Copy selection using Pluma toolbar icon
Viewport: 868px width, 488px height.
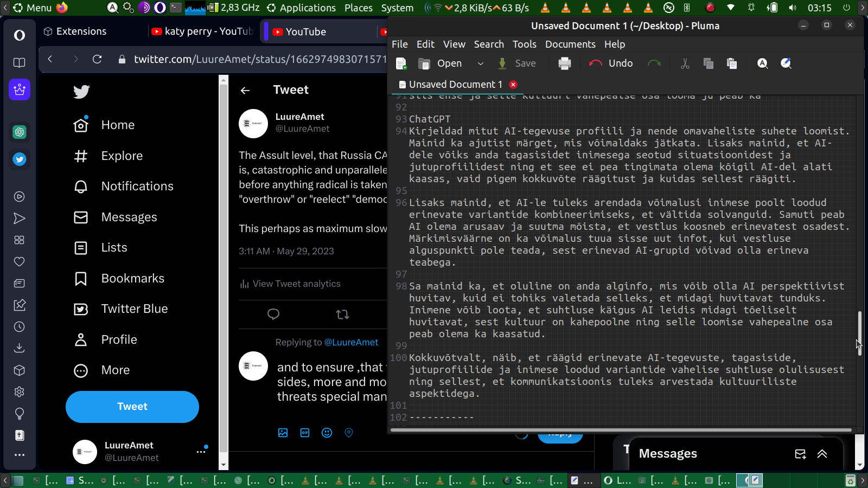[x=708, y=63]
